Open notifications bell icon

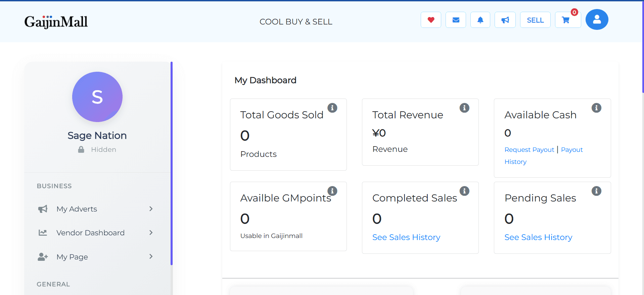click(x=480, y=20)
